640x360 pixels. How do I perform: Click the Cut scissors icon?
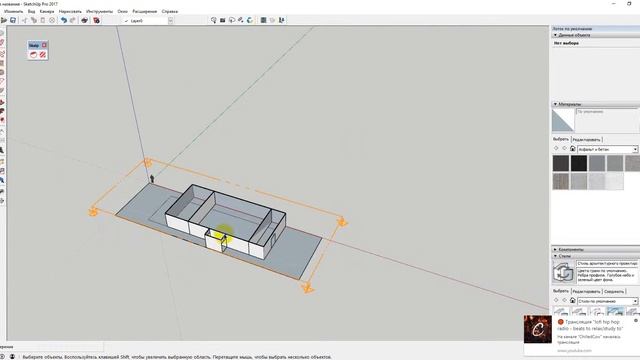[24, 20]
